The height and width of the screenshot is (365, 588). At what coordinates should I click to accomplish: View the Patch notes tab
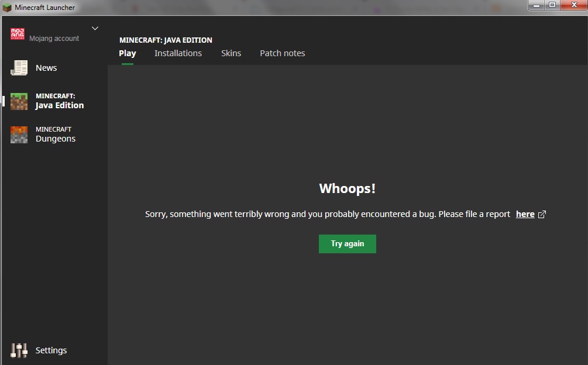[283, 53]
